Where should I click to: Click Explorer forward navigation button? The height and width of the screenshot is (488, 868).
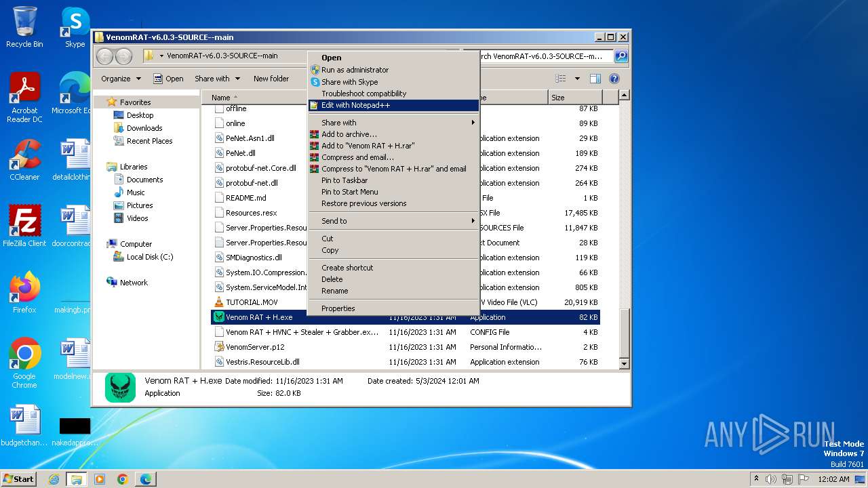click(x=123, y=56)
